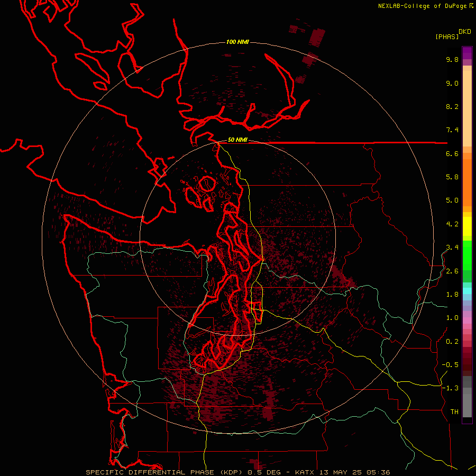This screenshot has height=476, width=476.
Task: Click the 0.2 legend value
Action: tap(452, 342)
